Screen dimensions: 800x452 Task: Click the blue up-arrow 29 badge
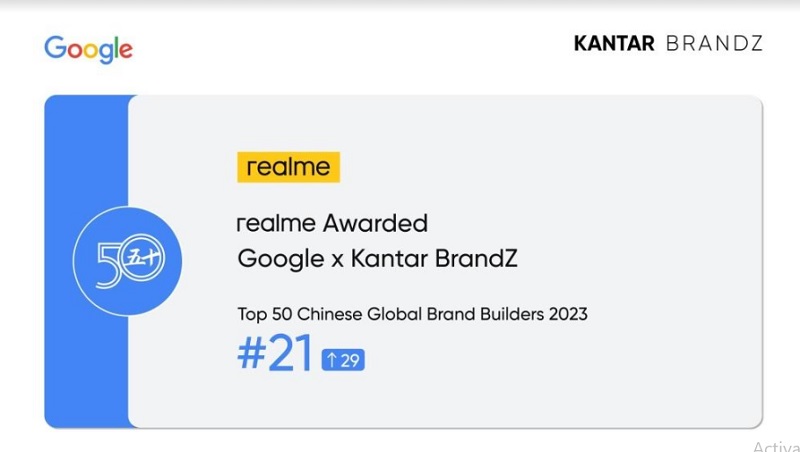[x=342, y=361]
